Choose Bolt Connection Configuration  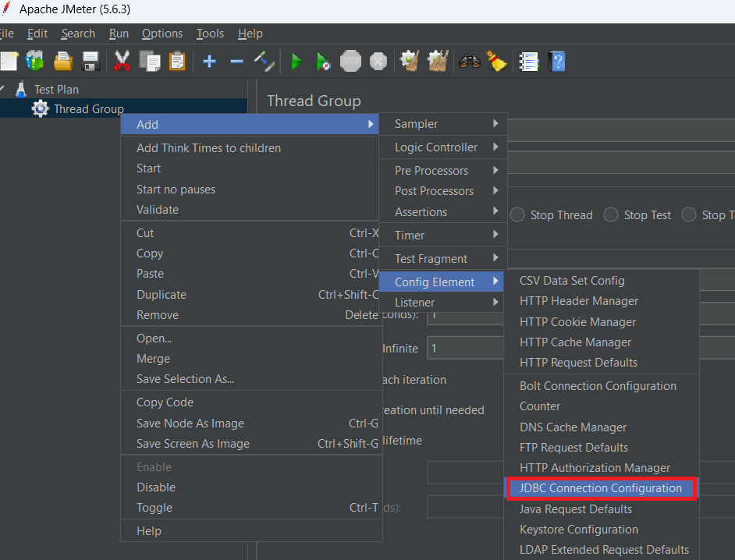tap(602, 385)
